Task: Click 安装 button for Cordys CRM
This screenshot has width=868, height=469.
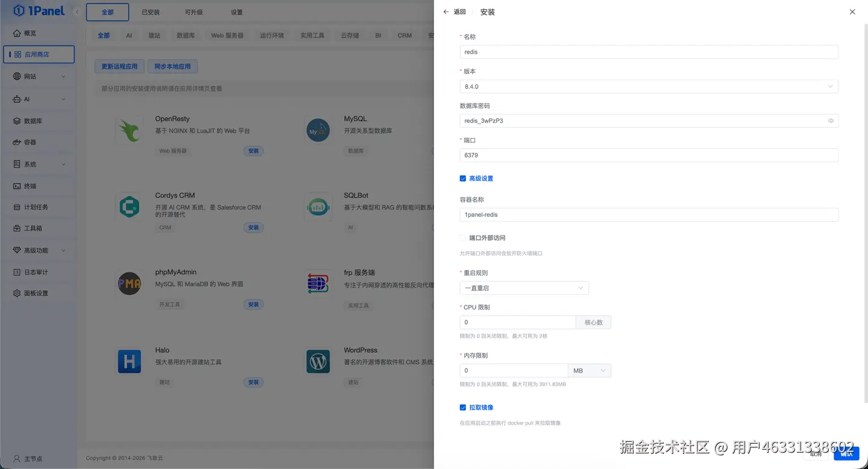Action: [253, 227]
